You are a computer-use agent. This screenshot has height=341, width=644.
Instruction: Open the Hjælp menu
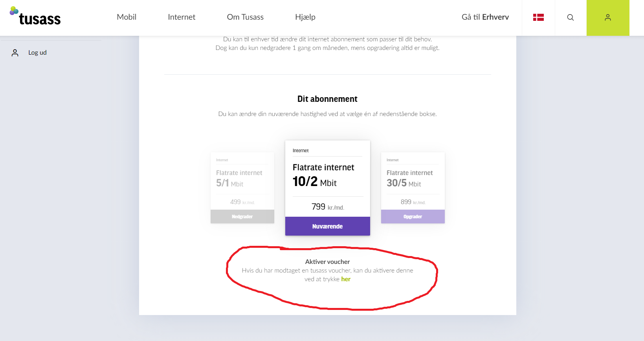click(x=305, y=17)
